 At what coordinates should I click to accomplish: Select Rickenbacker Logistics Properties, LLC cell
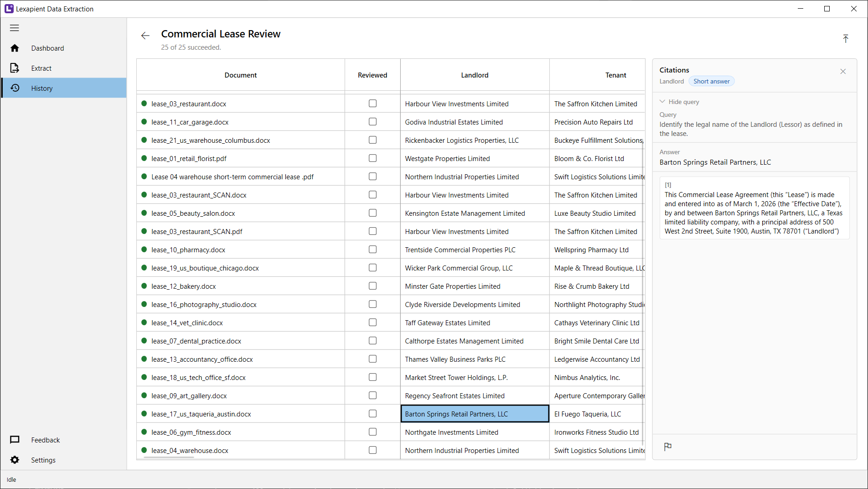pos(475,140)
